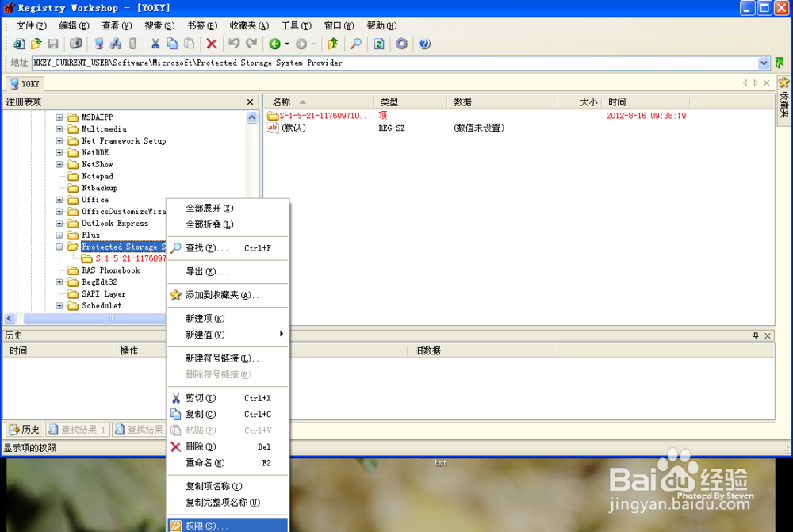Viewport: 793px width, 532px height.
Task: Click the blue Help question icon
Action: [425, 44]
